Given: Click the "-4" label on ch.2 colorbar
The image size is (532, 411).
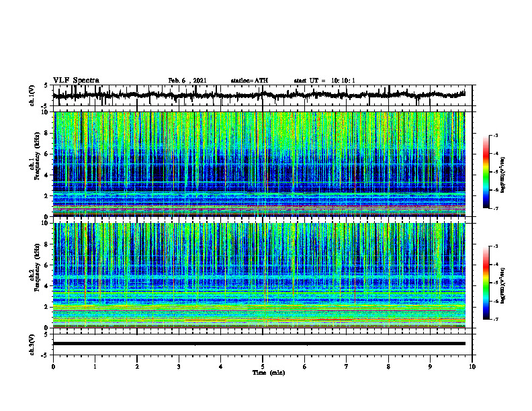Looking at the screenshot, I should point(495,265).
